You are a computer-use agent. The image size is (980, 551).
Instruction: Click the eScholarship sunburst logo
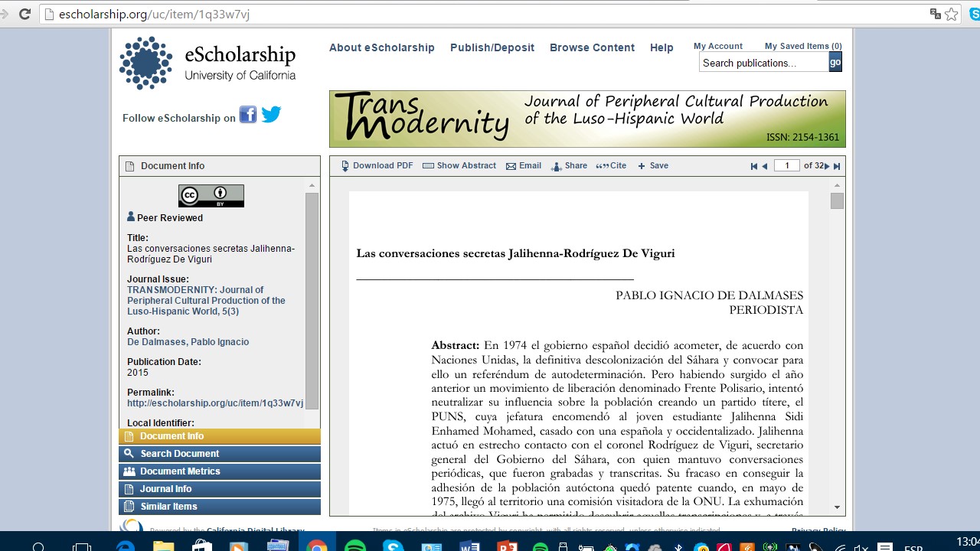(145, 63)
